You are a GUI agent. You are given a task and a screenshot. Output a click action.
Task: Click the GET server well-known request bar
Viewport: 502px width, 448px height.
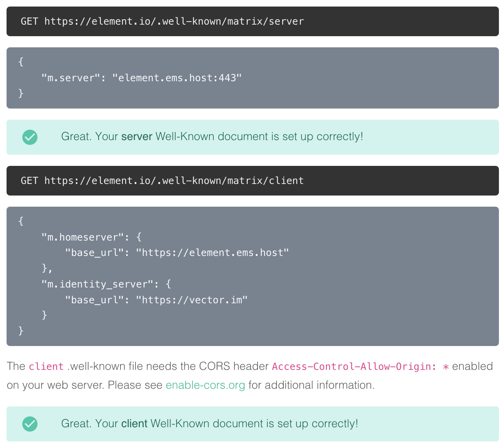pyautogui.click(x=253, y=22)
